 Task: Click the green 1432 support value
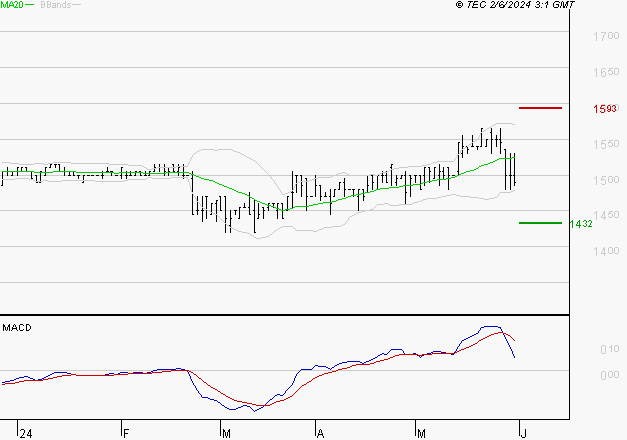click(581, 224)
